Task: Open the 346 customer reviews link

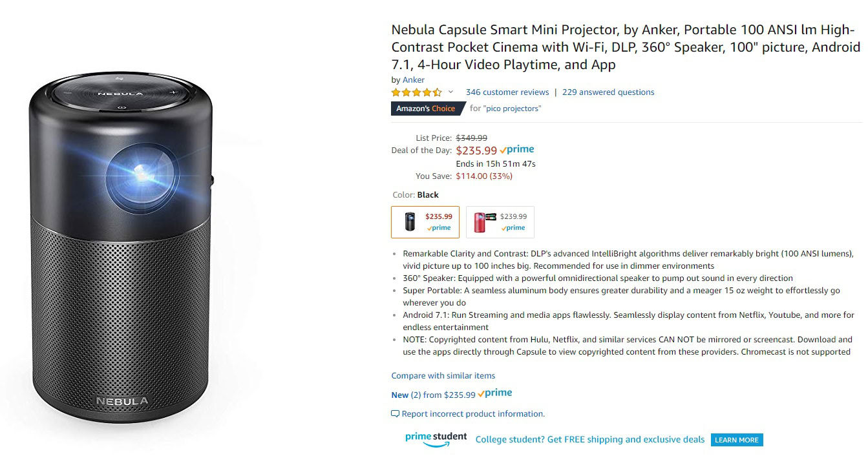Action: (x=507, y=92)
